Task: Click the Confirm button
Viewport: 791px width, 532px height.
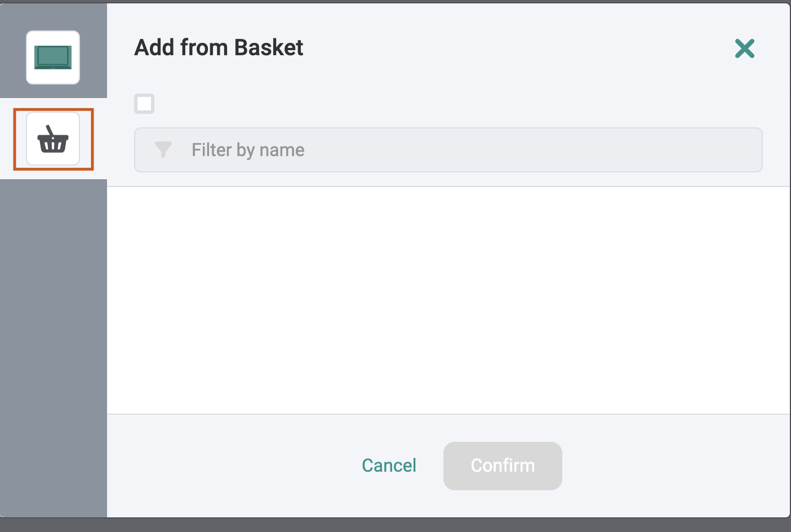Action: (503, 466)
